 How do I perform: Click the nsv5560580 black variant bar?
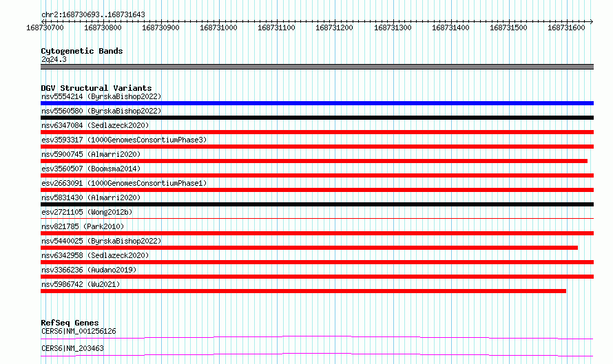(317, 118)
